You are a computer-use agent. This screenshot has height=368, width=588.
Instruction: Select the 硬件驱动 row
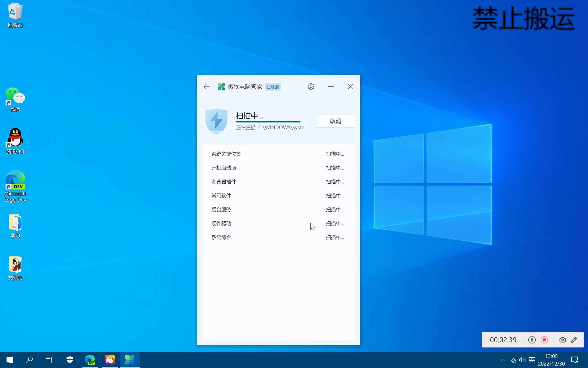pyautogui.click(x=278, y=223)
